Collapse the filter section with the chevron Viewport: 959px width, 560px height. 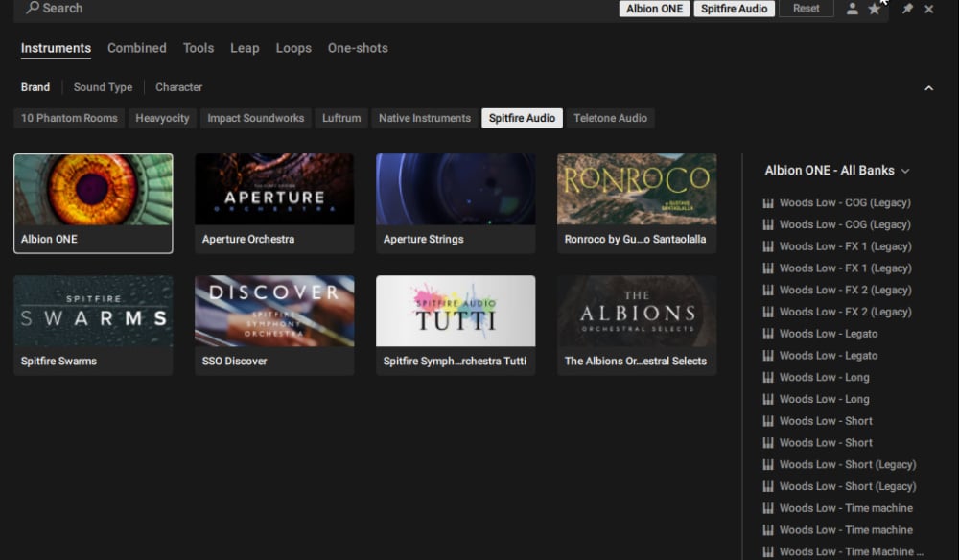point(928,88)
